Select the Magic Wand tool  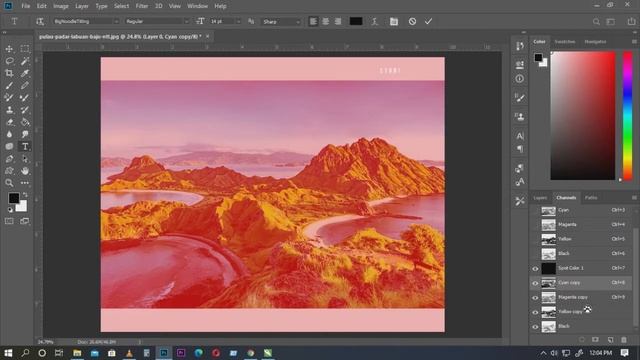pos(25,61)
